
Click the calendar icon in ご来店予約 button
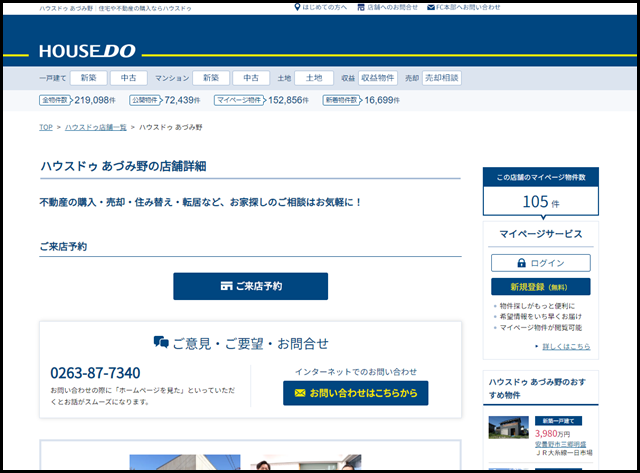click(x=226, y=286)
